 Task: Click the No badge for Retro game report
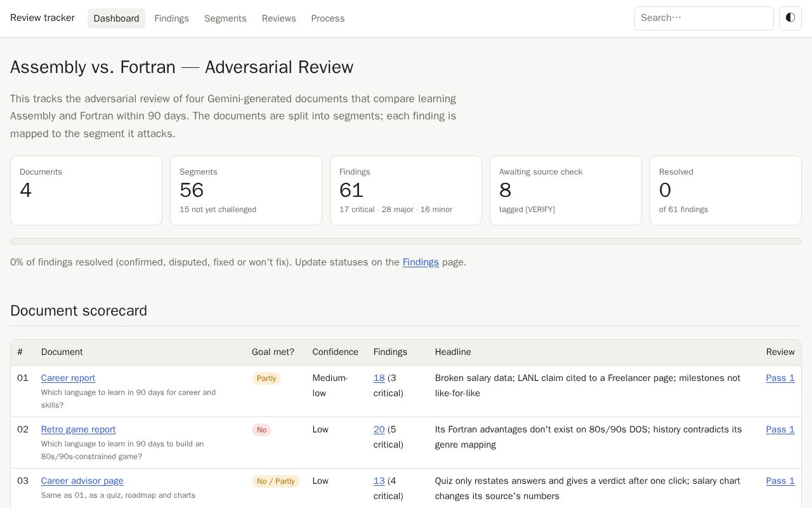coord(261,430)
